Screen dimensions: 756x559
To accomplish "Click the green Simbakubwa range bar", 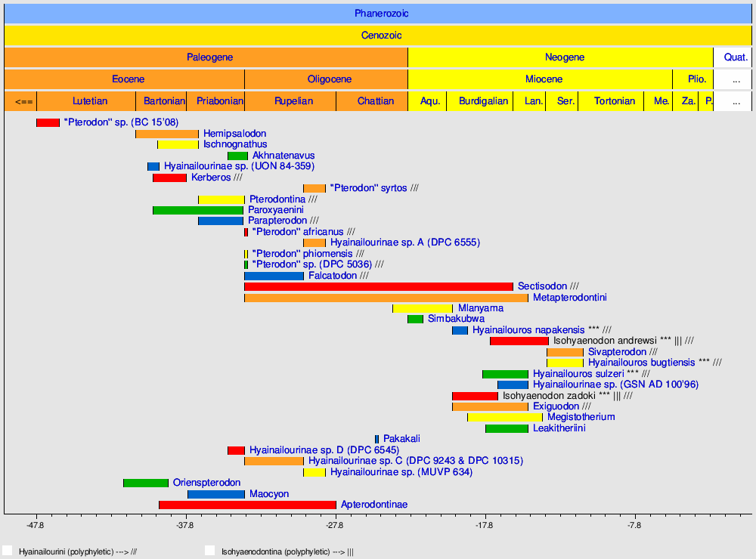I will pyautogui.click(x=415, y=320).
